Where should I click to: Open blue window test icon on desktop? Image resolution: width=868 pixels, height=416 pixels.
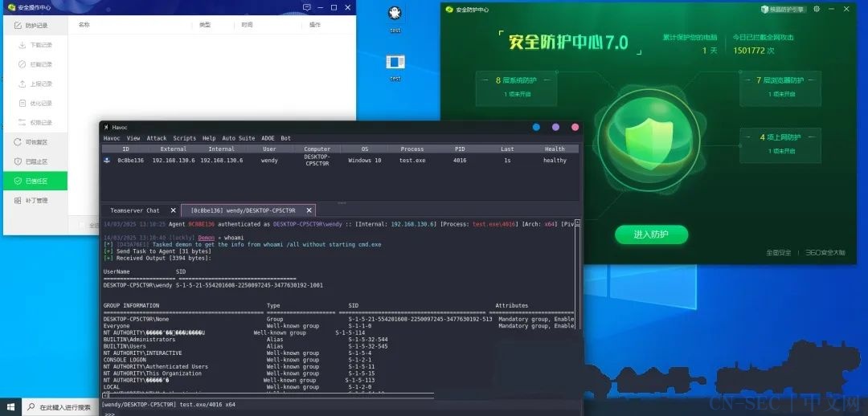[395, 67]
